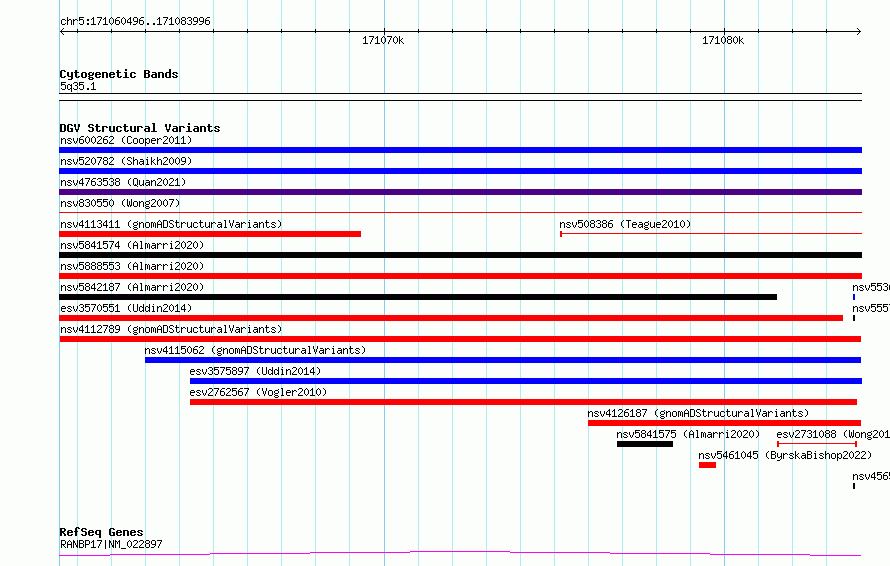Click the esv3575897 (Uddin2014) label
Viewport: 890px width, 566px height.
coord(255,371)
